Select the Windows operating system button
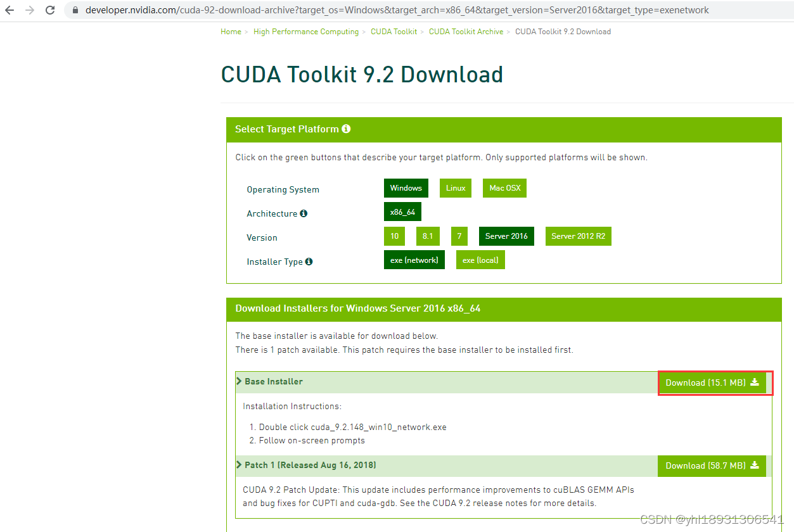 click(x=406, y=188)
